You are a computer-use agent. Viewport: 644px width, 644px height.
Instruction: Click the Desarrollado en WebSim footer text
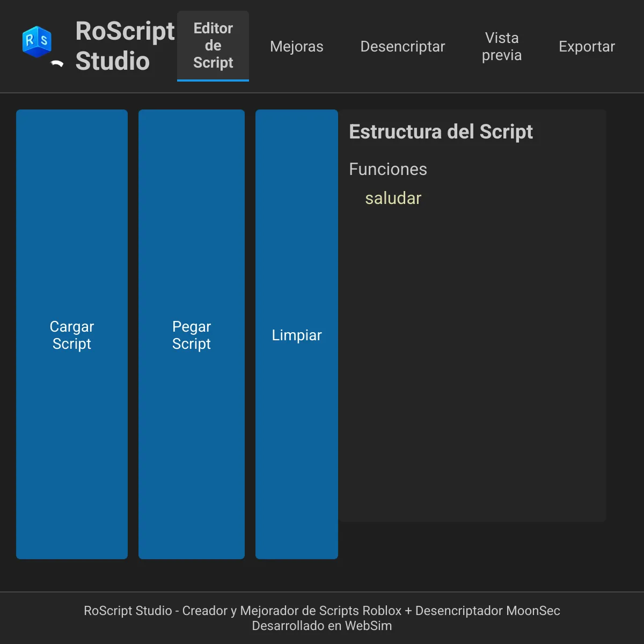321,626
